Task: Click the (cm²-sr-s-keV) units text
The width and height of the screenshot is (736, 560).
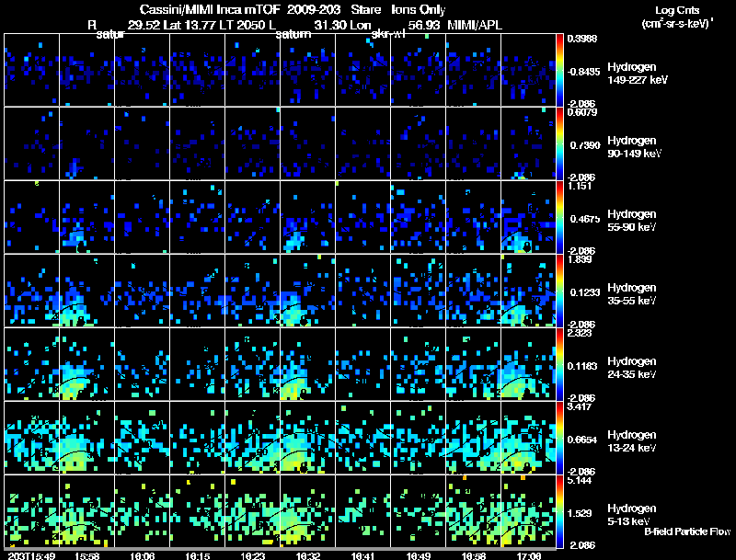Action: [x=677, y=23]
